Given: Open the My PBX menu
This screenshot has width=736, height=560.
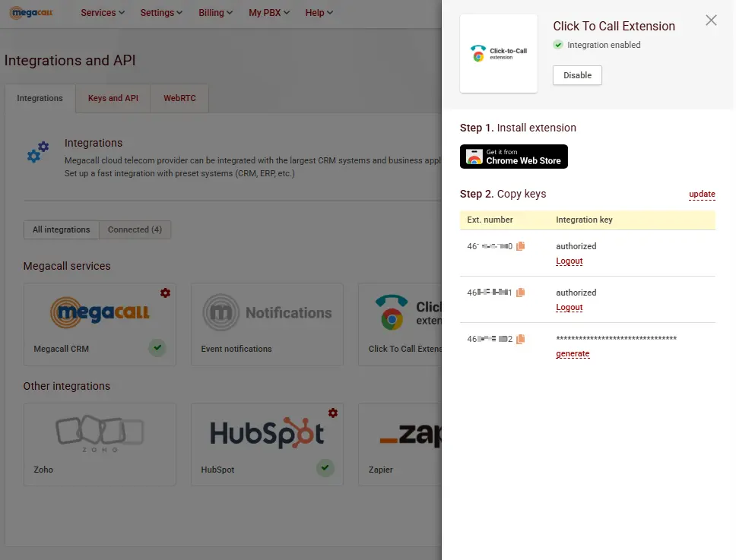Looking at the screenshot, I should 269,13.
